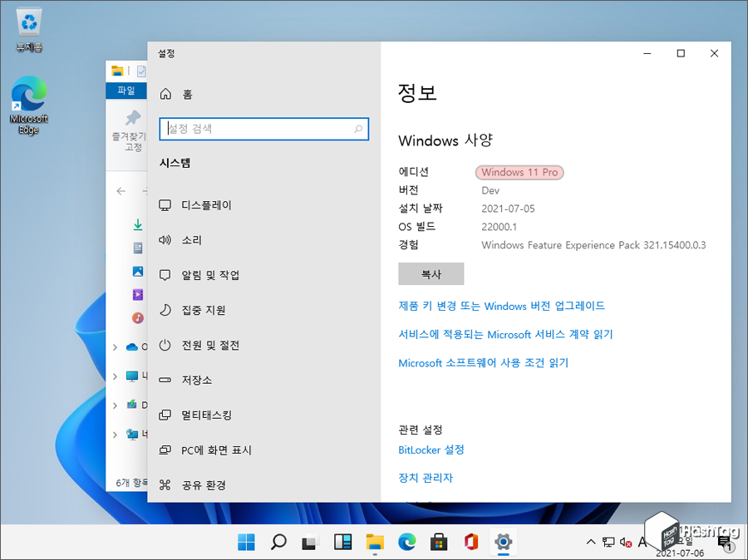Open the 알림 및 작업 settings icon
The image size is (748, 560).
coord(164,276)
